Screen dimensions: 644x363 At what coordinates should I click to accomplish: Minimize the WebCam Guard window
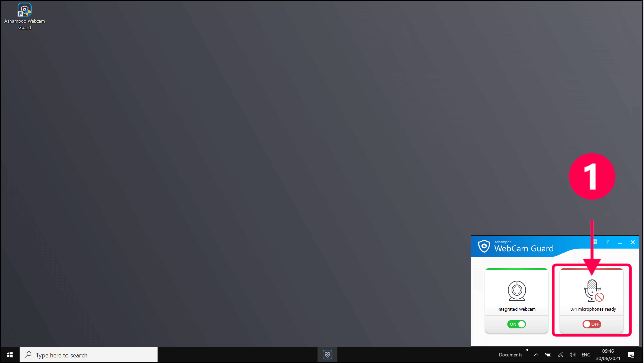click(x=620, y=242)
